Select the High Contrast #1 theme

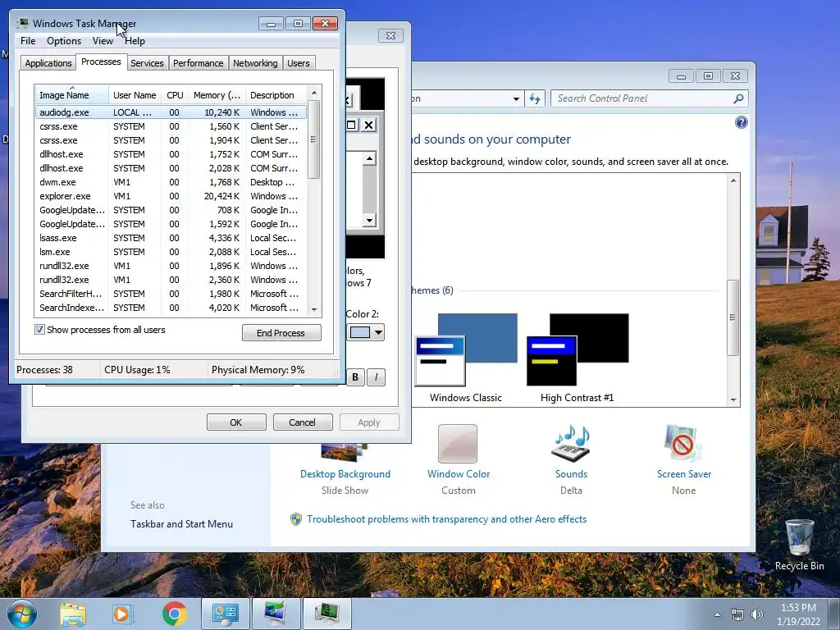pos(577,358)
